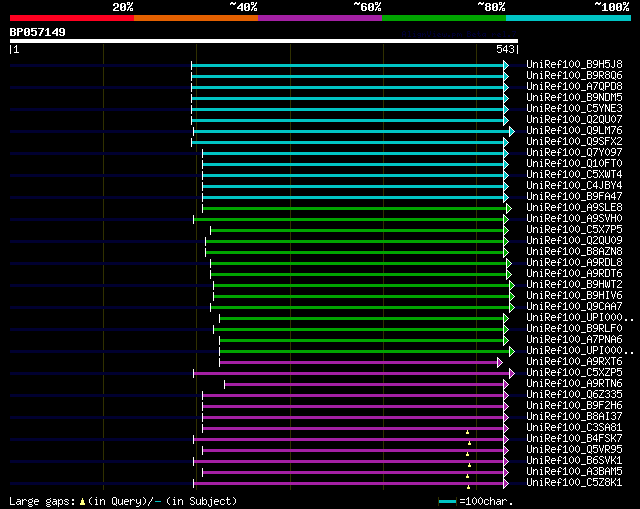Click the red 20% identity legend segment
This screenshot has height=509, width=640.
[x=72, y=18]
